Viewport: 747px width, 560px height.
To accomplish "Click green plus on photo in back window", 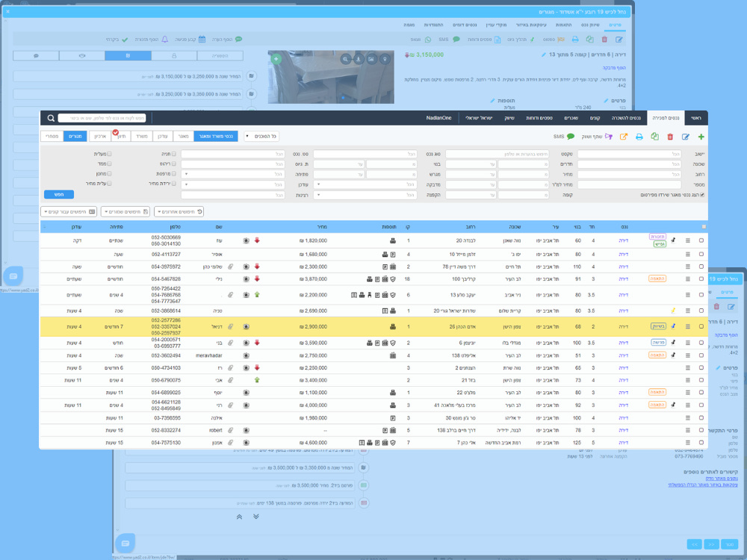I will [x=276, y=59].
